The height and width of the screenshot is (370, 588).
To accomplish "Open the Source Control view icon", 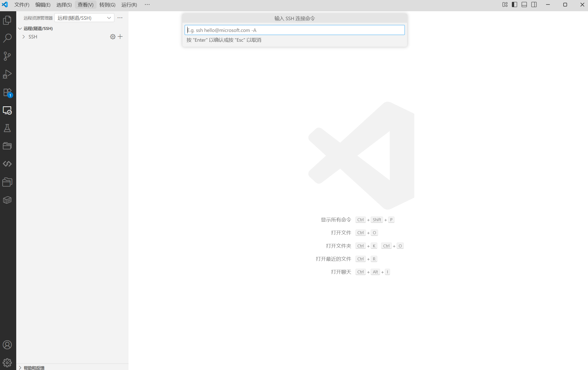I will pyautogui.click(x=7, y=56).
